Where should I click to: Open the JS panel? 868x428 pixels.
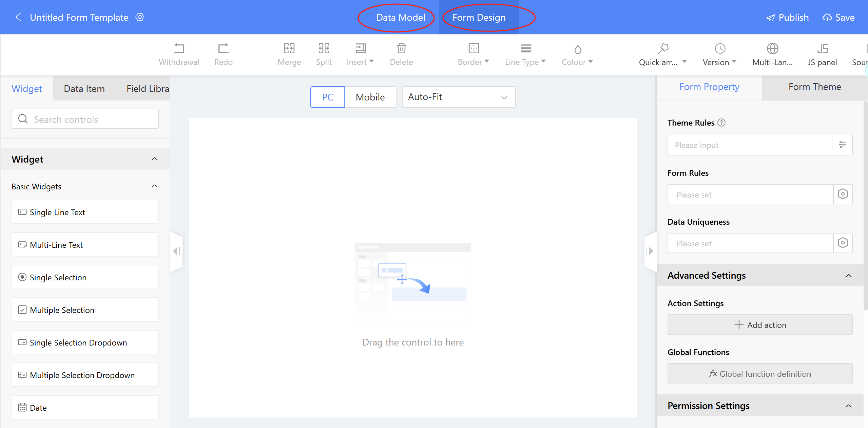tap(822, 54)
